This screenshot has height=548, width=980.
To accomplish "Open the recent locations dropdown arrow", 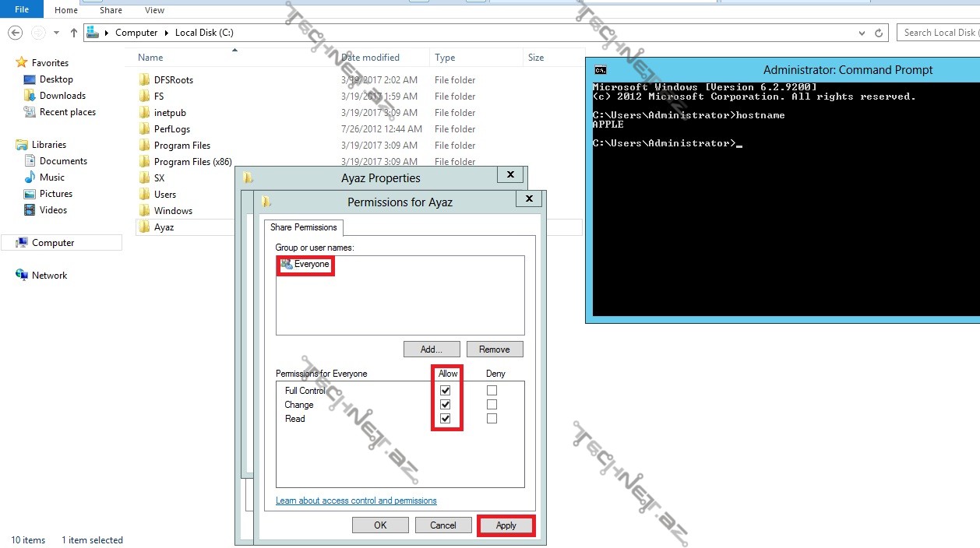I will pyautogui.click(x=56, y=33).
